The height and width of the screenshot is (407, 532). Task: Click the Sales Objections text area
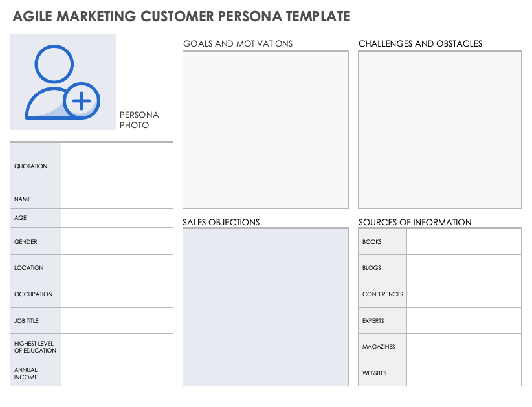tap(265, 307)
